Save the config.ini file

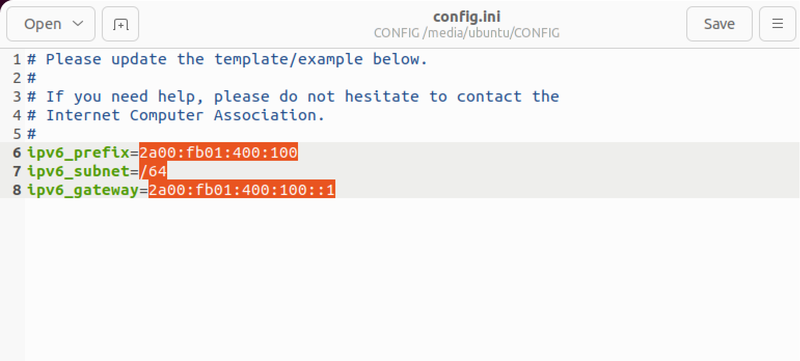click(719, 24)
